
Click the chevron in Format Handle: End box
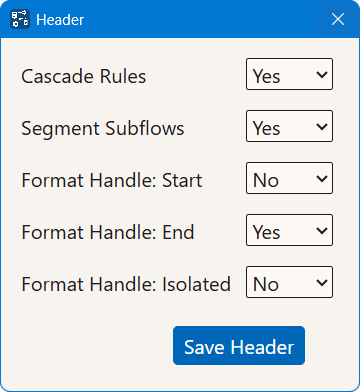tap(322, 230)
